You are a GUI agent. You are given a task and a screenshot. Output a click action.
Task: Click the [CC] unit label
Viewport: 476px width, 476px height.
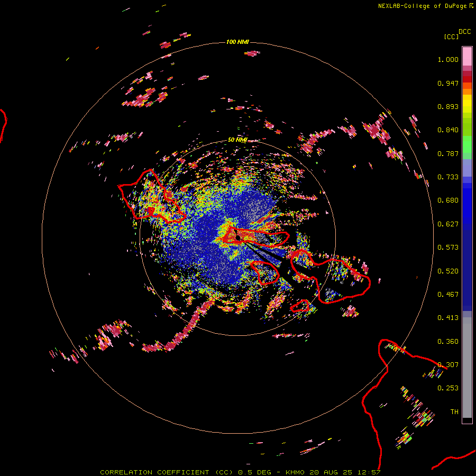451,36
